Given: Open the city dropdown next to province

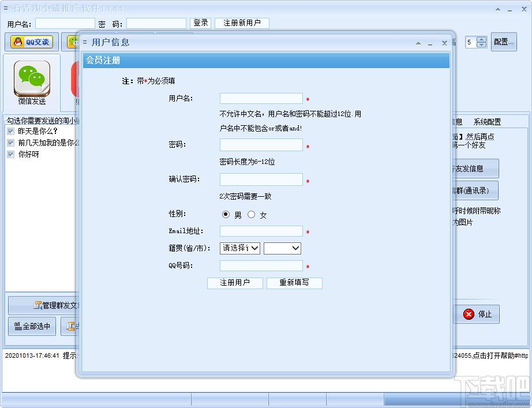Looking at the screenshot, I should pyautogui.click(x=282, y=248).
